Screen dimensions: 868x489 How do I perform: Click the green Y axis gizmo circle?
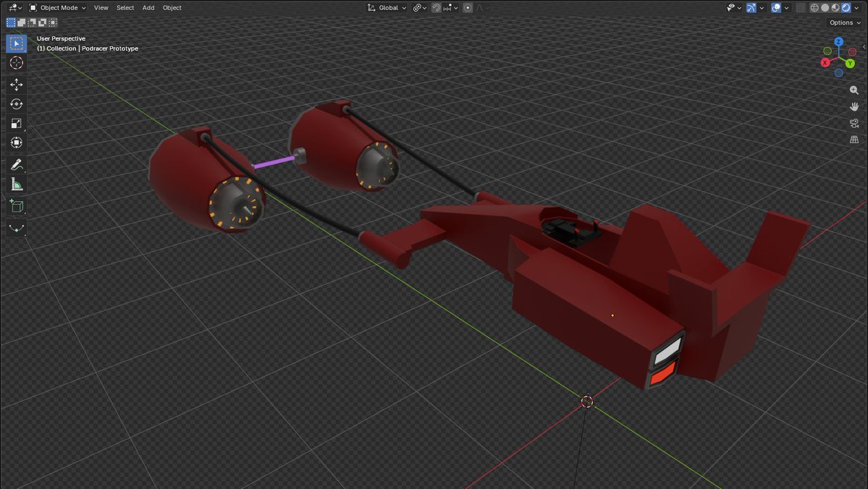tap(850, 64)
